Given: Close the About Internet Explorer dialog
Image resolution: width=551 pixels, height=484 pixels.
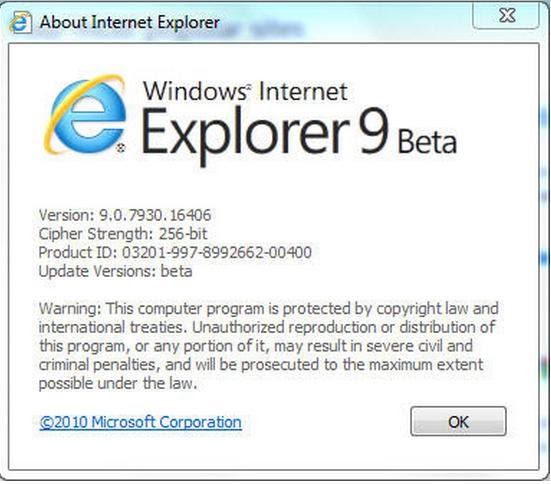Looking at the screenshot, I should tap(506, 15).
